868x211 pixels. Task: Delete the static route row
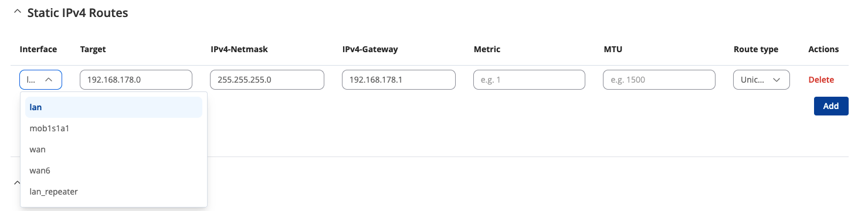821,80
